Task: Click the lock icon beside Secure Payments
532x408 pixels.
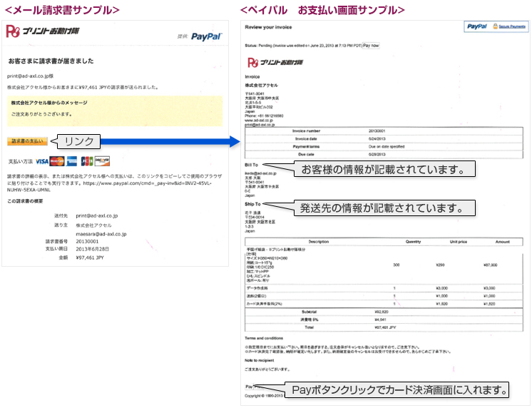Action: [x=495, y=26]
